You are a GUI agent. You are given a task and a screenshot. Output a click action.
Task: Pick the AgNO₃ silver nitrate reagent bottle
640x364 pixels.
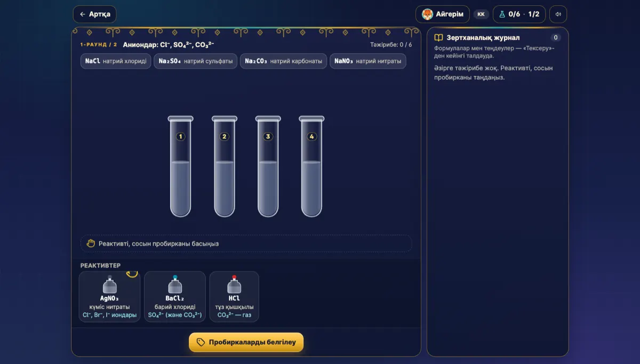click(110, 297)
